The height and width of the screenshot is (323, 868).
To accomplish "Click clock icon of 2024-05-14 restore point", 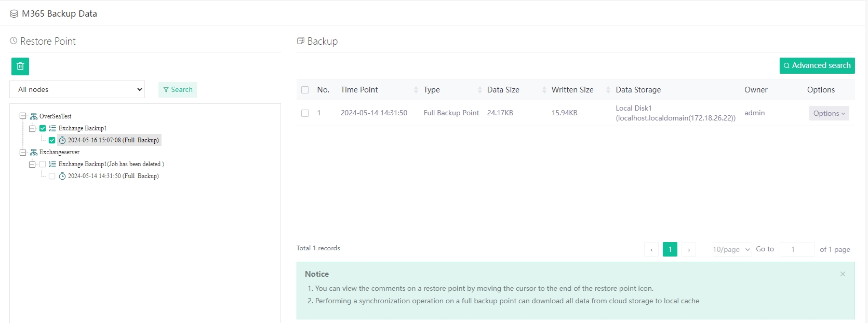I will [62, 176].
